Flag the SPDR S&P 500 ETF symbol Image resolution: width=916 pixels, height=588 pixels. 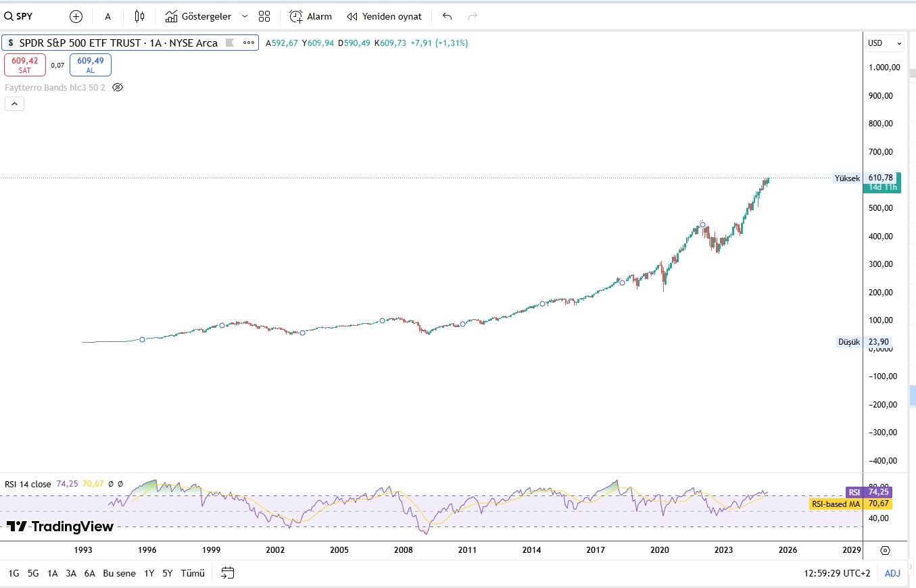point(229,43)
